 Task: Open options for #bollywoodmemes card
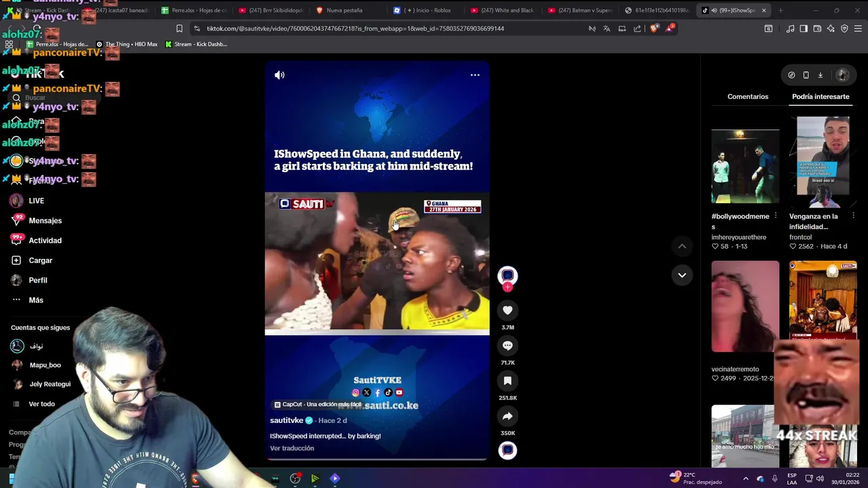coord(775,216)
